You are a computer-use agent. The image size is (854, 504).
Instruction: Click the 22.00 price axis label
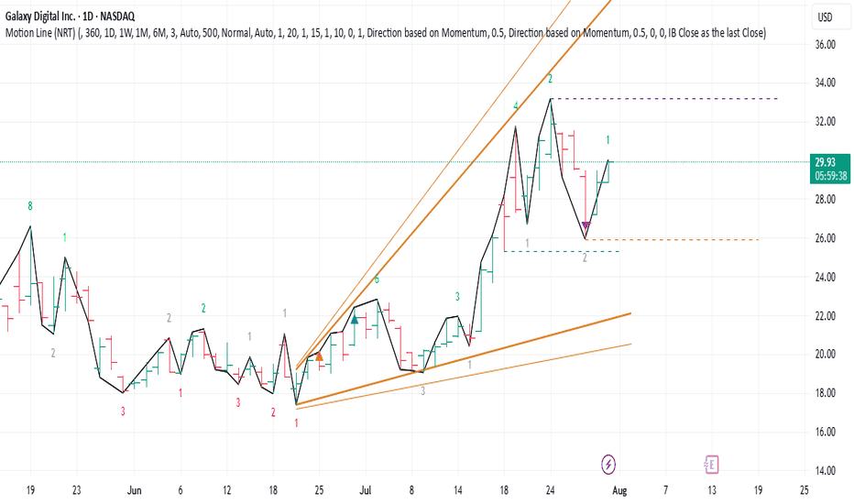(x=825, y=316)
